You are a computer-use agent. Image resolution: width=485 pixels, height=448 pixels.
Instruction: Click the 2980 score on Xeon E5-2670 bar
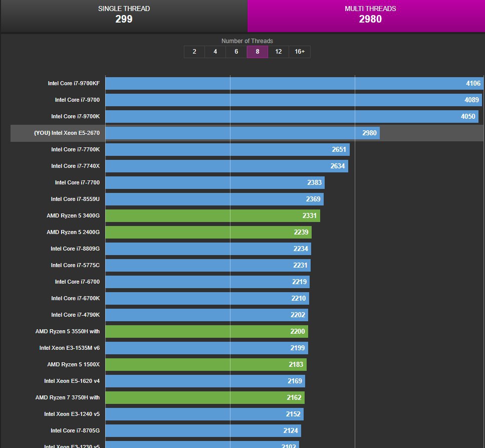tap(369, 133)
